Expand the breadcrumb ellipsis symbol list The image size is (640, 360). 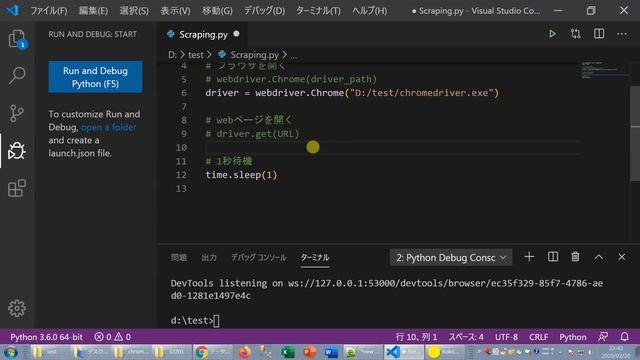[294, 55]
